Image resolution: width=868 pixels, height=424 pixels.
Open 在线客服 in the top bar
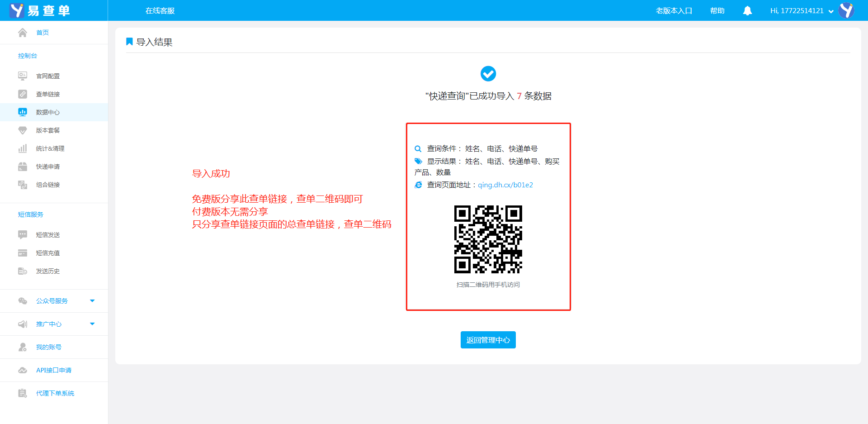click(160, 11)
